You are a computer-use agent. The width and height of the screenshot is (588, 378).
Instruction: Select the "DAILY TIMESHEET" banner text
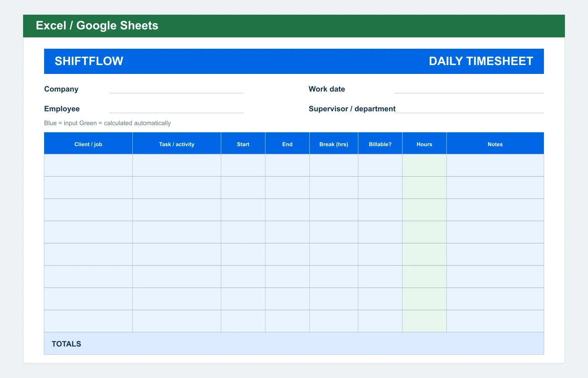point(481,61)
